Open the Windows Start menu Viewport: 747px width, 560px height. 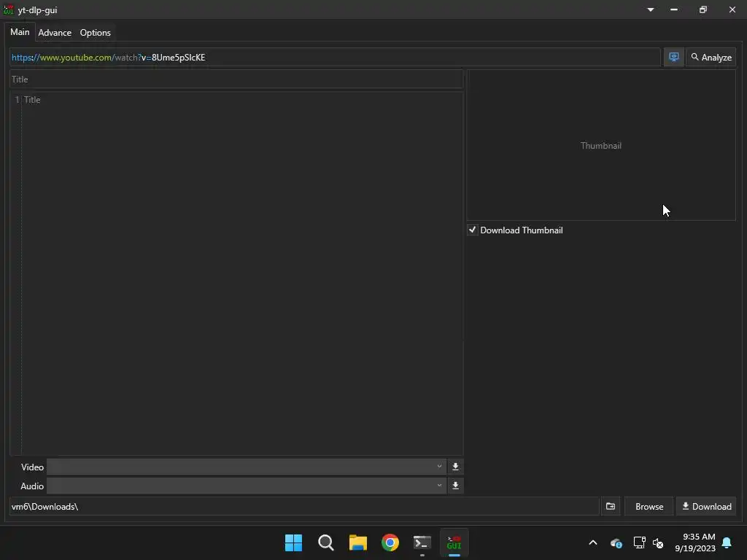(x=293, y=542)
